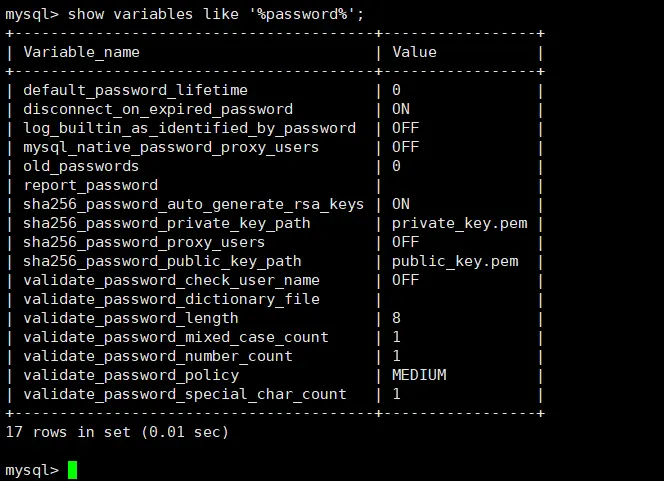Click the '17 rows in set' result line
The height and width of the screenshot is (481, 664).
pyautogui.click(x=117, y=432)
